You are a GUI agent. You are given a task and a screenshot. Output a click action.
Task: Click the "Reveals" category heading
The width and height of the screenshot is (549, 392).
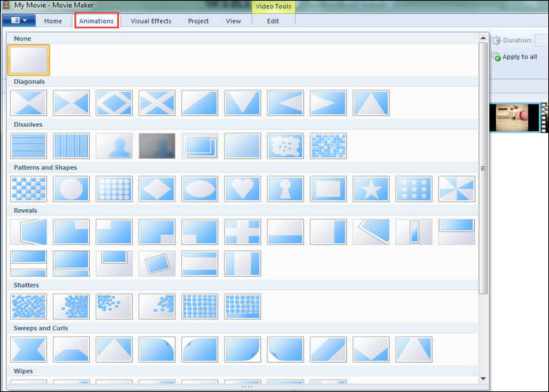tap(25, 211)
